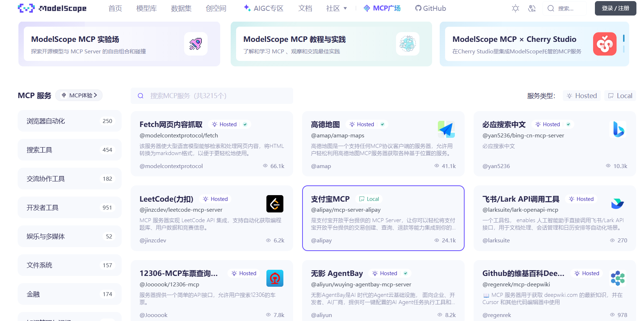Expand the 社区 dropdown menu
The image size is (644, 321).
tap(336, 8)
